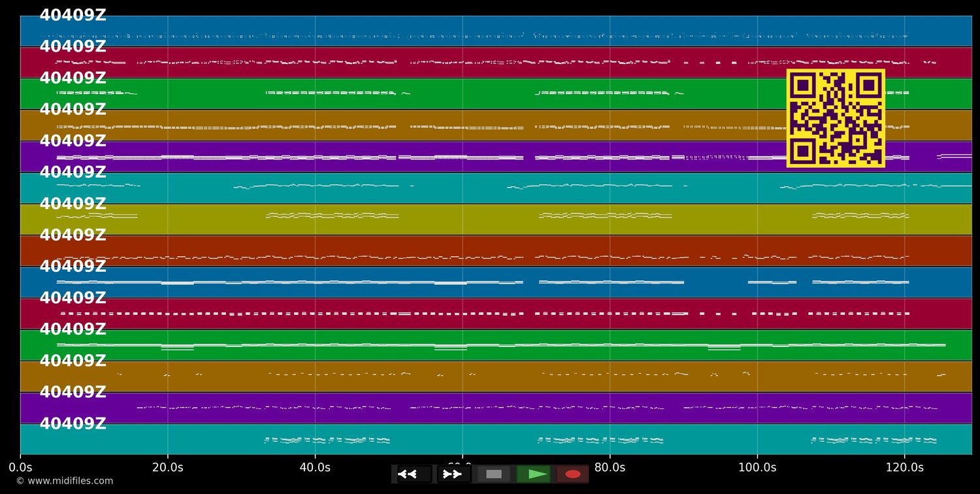Click the rewind double-arrow button

(x=414, y=474)
